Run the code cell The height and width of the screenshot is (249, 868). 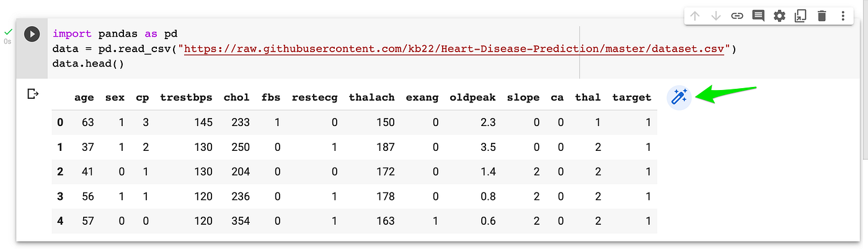click(32, 34)
